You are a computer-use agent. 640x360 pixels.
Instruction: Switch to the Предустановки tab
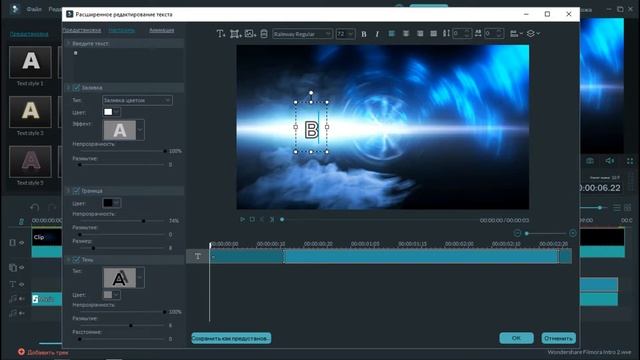pos(82,30)
